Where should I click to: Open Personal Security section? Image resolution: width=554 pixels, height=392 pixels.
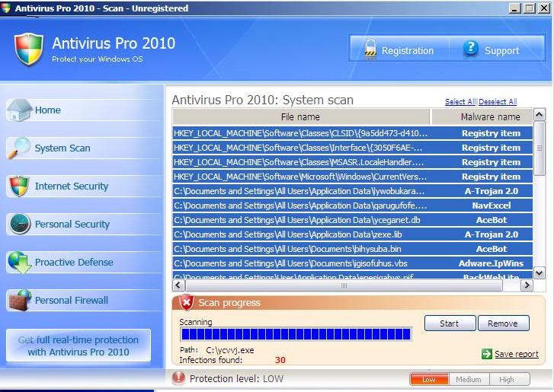click(x=72, y=225)
